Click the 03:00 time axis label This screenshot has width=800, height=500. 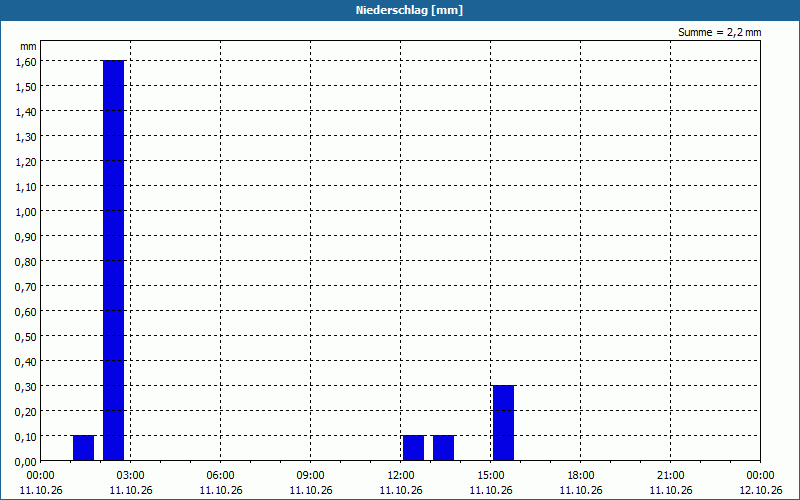[131, 476]
